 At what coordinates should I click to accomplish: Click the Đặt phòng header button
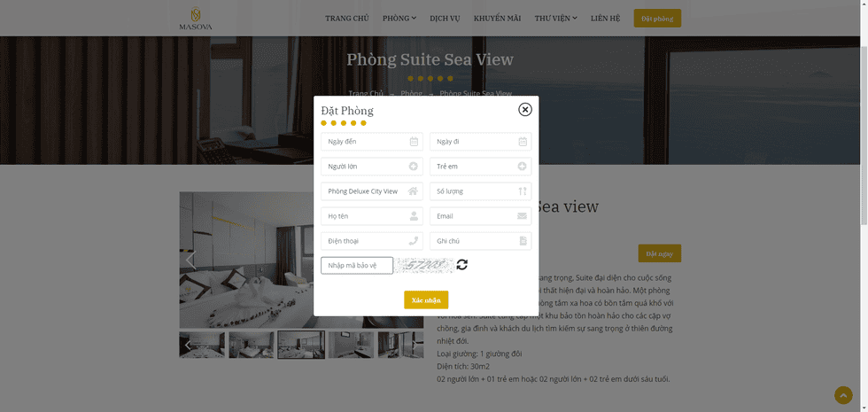click(657, 19)
